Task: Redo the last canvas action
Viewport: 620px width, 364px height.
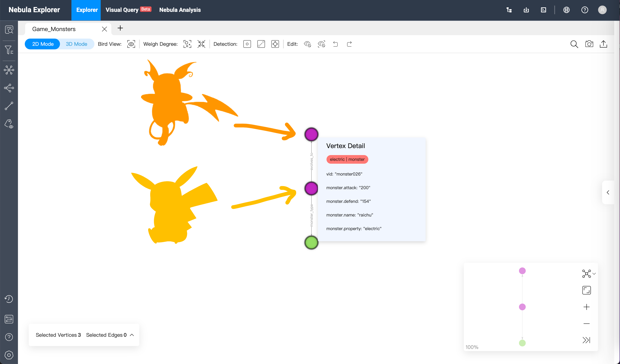Action: (349, 44)
